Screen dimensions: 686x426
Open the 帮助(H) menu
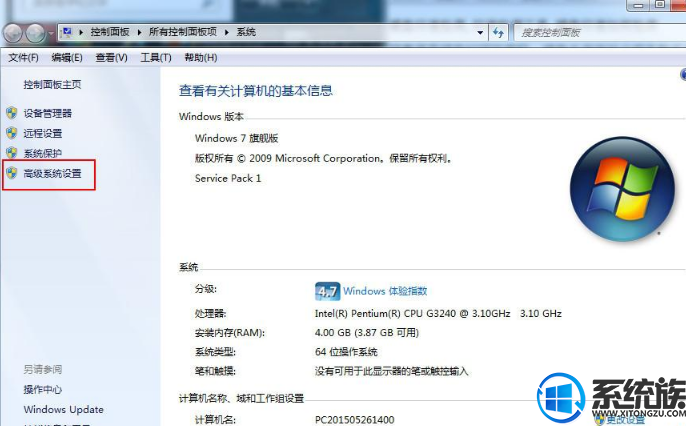pos(200,58)
